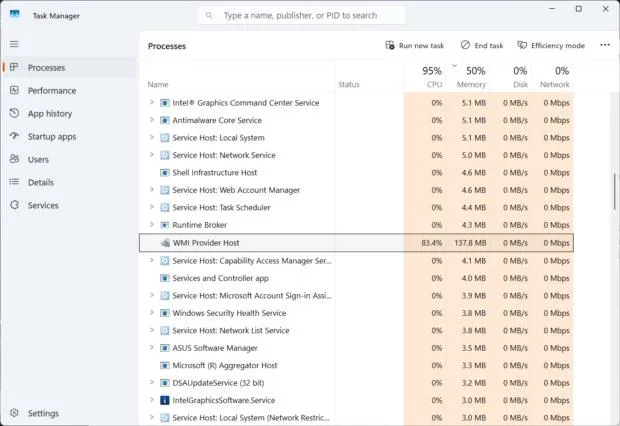Image resolution: width=620 pixels, height=426 pixels.
Task: Expand ASUS Software Manager row
Action: click(x=151, y=347)
